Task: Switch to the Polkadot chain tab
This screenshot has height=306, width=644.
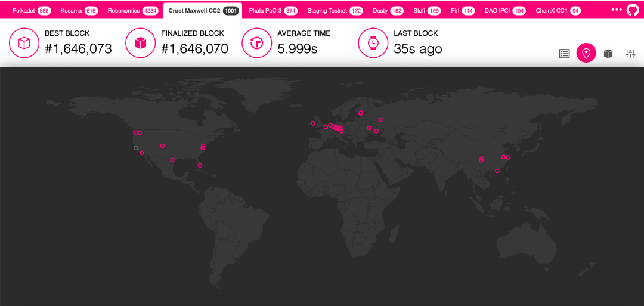Action: [31, 11]
